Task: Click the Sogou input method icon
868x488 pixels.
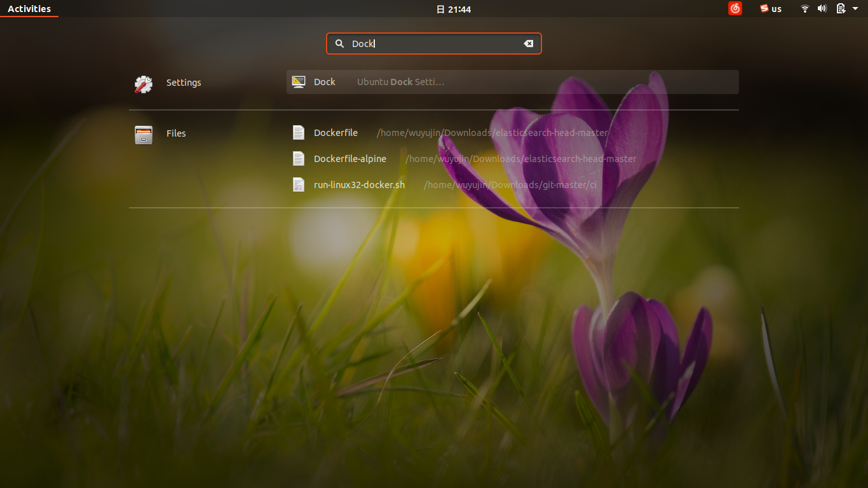Action: (763, 8)
